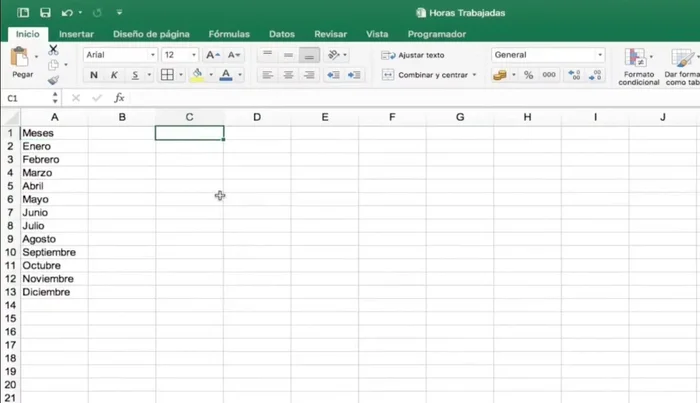Click the Format Painter brush icon
Image resolution: width=700 pixels, height=403 pixels.
pyautogui.click(x=53, y=79)
